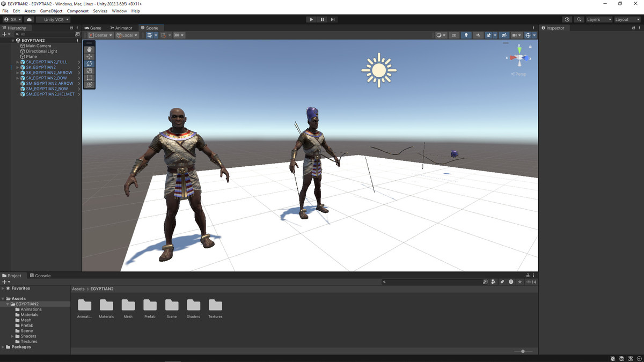The width and height of the screenshot is (644, 362).
Task: Open the Layout dropdown
Action: (626, 19)
